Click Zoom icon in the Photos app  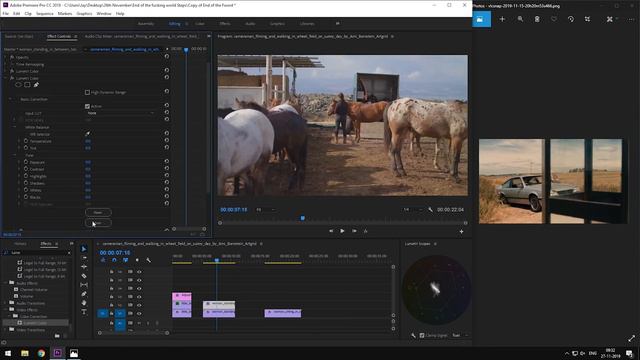tap(520, 19)
